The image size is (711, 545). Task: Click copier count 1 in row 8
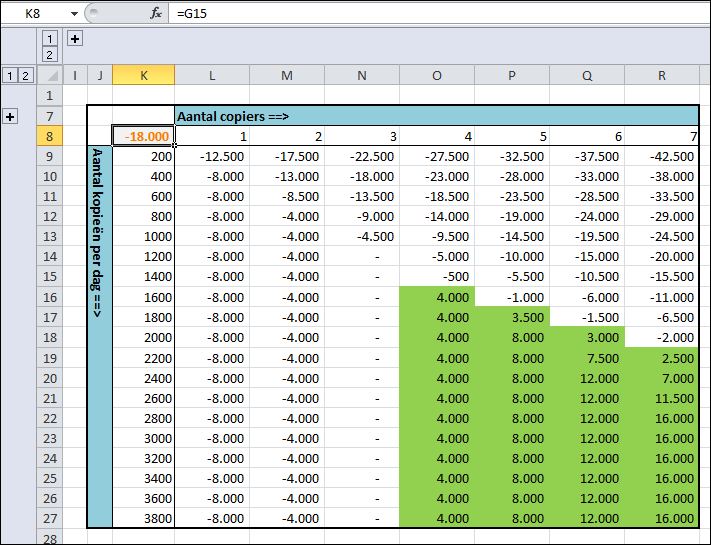click(x=212, y=136)
